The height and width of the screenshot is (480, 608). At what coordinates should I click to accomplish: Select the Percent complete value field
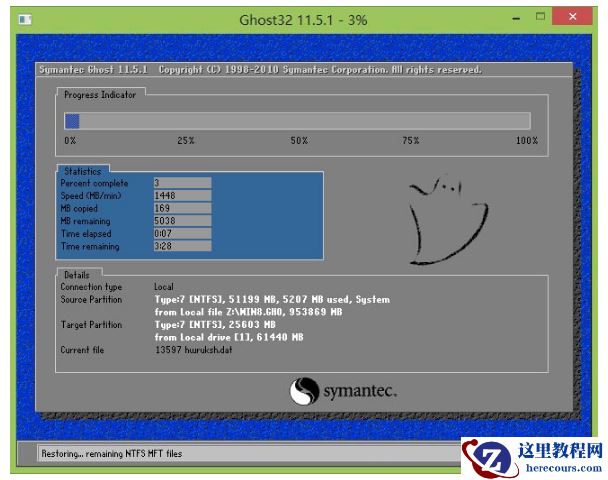pos(181,183)
